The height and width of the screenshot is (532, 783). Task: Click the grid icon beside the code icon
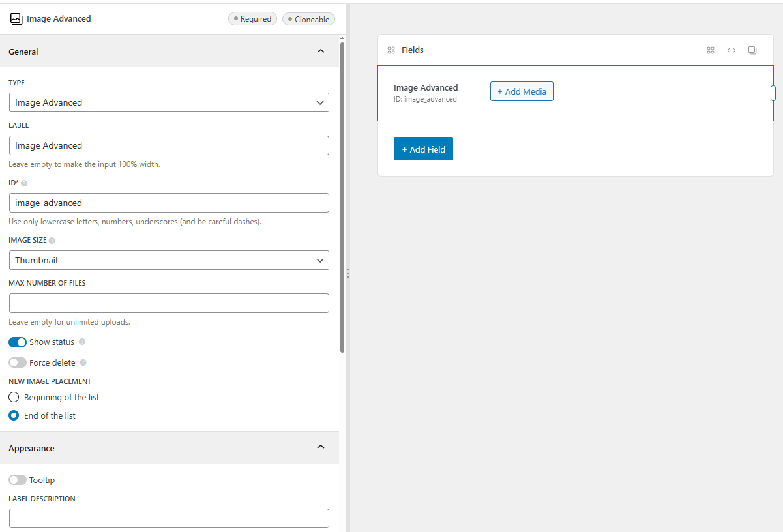click(x=711, y=50)
